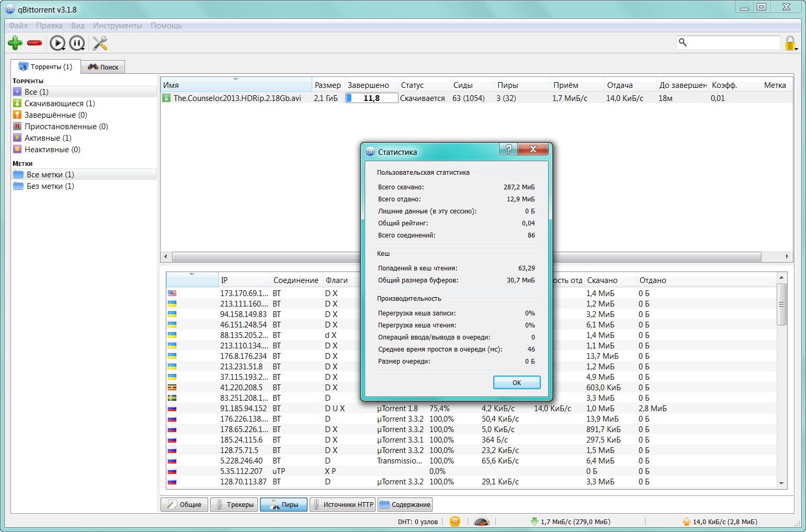Viewport: 806px width, 532px height.
Task: Click download speed 1,7 МиБ/с status bar entry
Action: tap(570, 522)
